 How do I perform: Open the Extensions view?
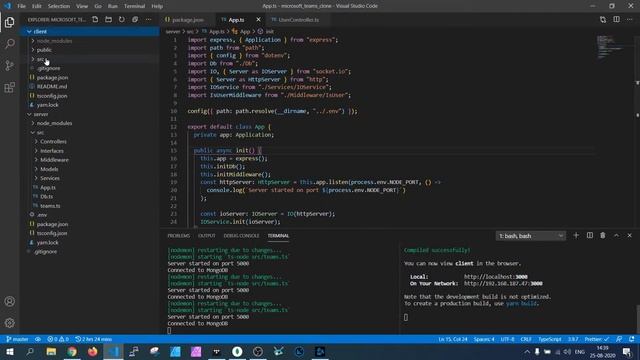click(9, 87)
